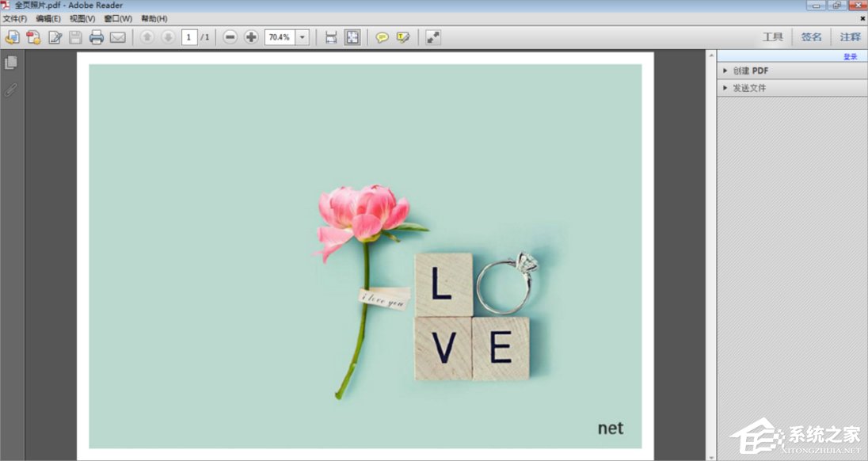Open the attachments paperclip panel
This screenshot has width=868, height=461.
(x=11, y=90)
